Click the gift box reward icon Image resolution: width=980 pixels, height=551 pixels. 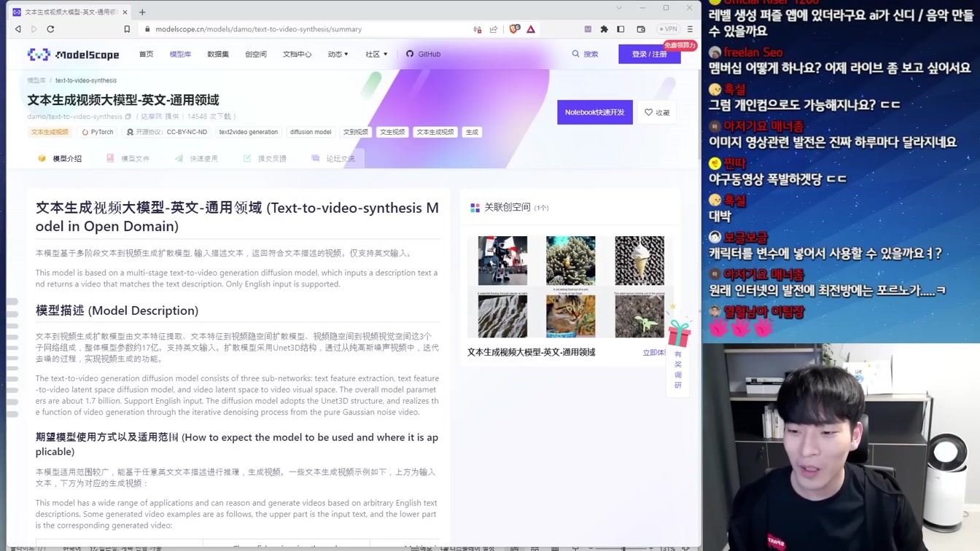click(678, 332)
